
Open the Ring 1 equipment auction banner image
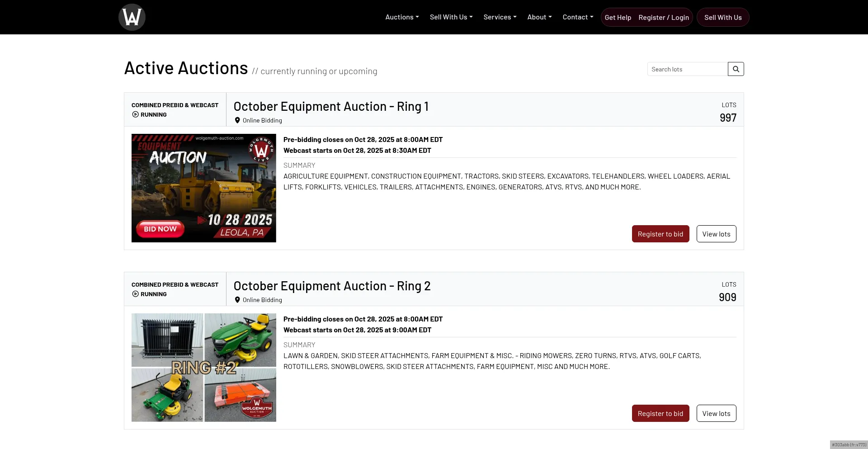(x=203, y=188)
